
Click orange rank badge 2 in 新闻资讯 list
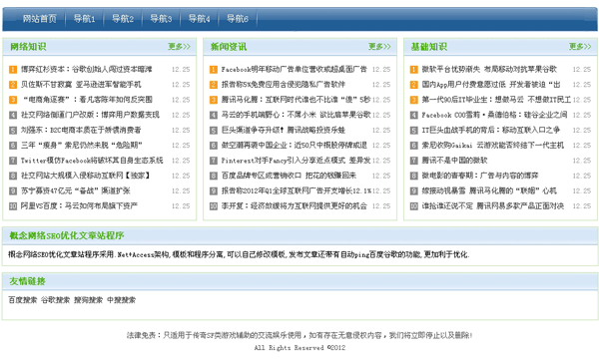214,85
